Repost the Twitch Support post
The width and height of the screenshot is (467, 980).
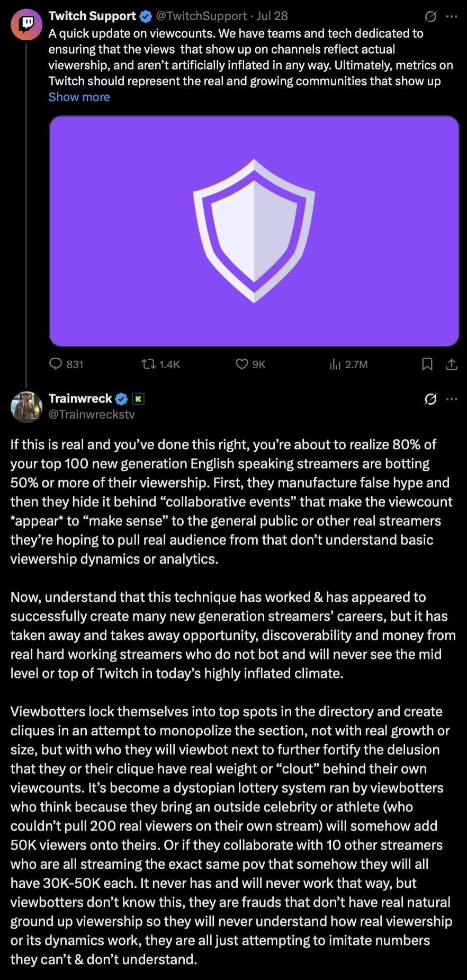click(x=149, y=364)
